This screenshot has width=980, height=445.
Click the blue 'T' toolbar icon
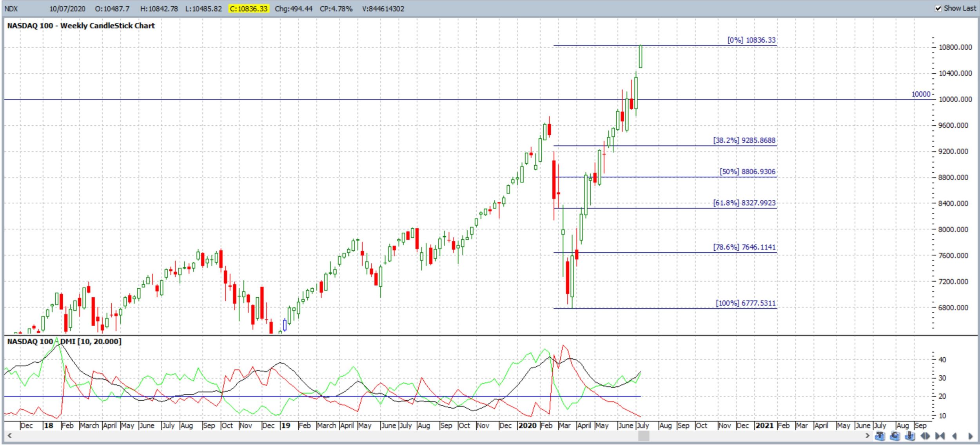880,436
